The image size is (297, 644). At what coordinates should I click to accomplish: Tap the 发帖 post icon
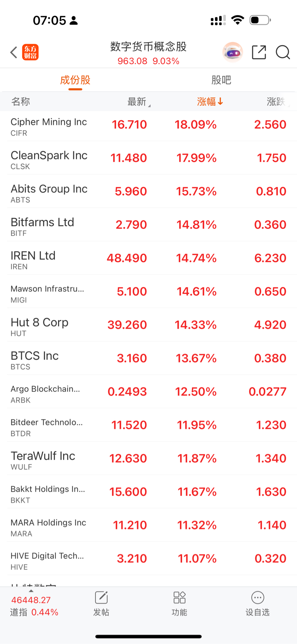click(101, 603)
